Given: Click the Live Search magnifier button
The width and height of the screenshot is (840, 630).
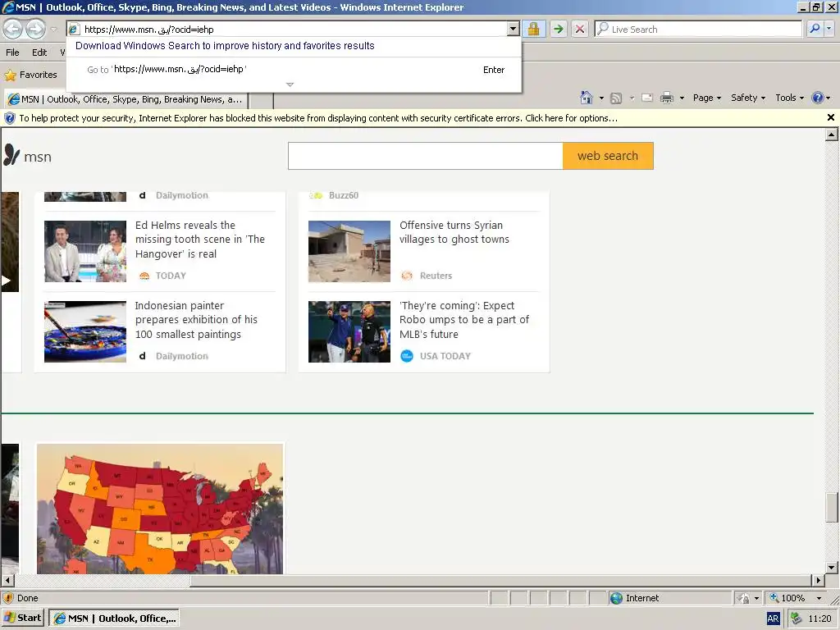Looking at the screenshot, I should pos(815,29).
